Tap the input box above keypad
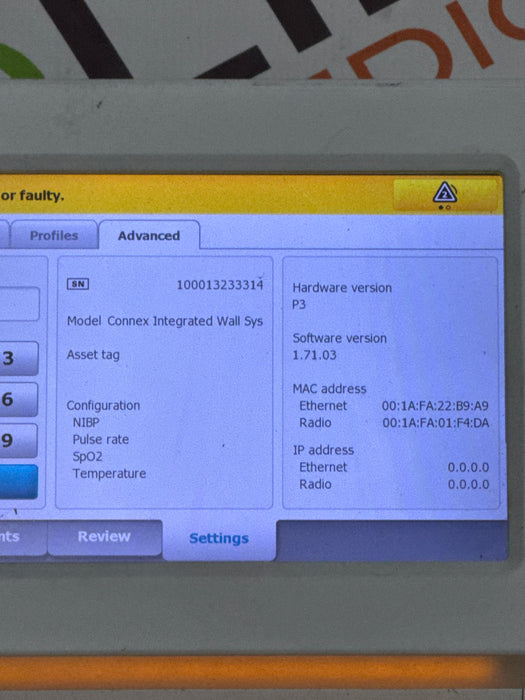 (19, 304)
